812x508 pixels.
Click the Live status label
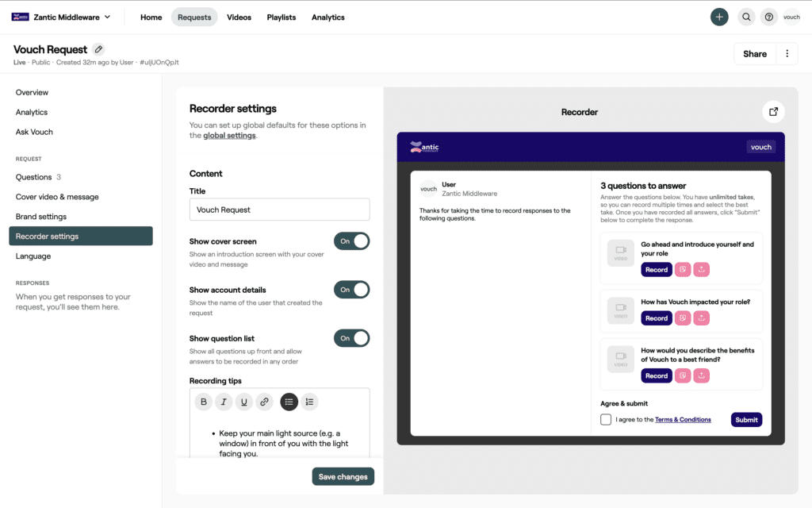point(20,62)
